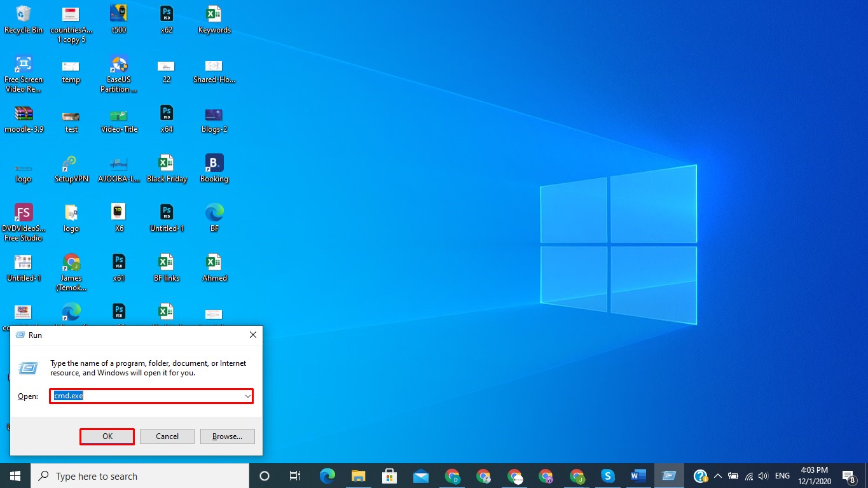Expand the Open command history dropdown
This screenshot has width=868, height=488.
tap(248, 396)
